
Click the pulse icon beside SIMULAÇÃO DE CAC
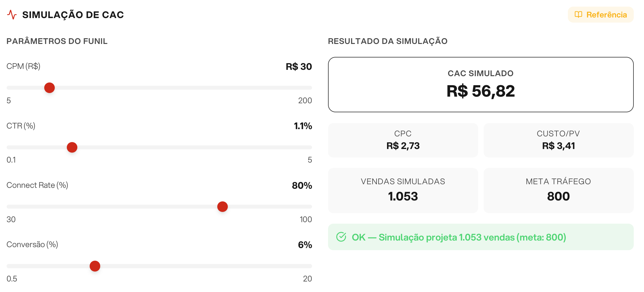(x=12, y=14)
